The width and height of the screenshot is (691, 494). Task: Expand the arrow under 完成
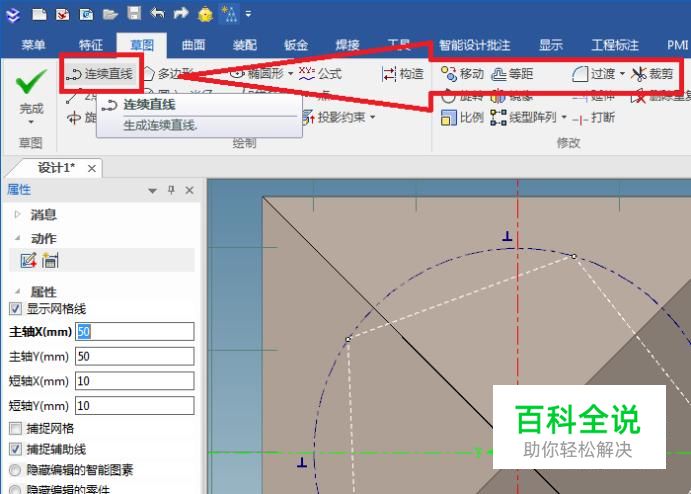tap(31, 122)
